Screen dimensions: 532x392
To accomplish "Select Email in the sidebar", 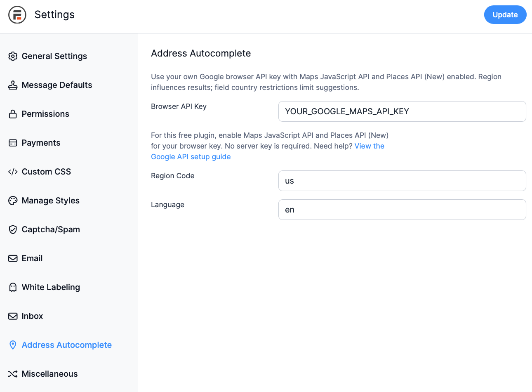I will click(32, 258).
